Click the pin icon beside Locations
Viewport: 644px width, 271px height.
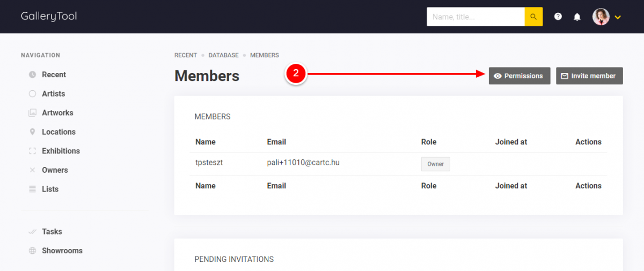32,132
